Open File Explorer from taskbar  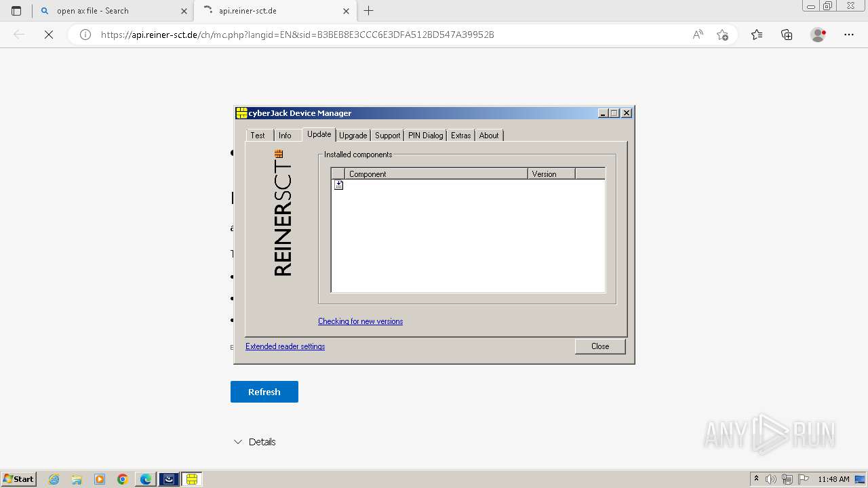pyautogui.click(x=77, y=479)
